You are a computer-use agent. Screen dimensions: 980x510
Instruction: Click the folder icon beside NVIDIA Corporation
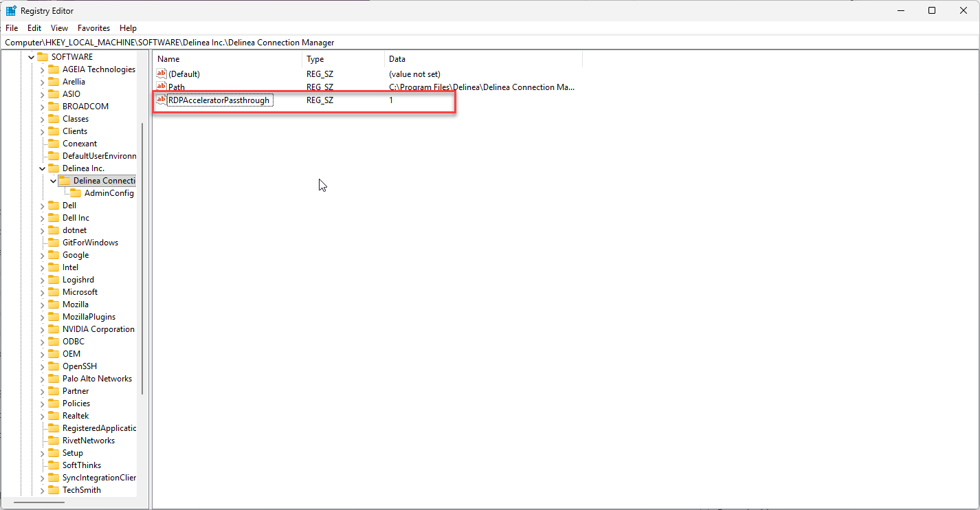(x=54, y=329)
